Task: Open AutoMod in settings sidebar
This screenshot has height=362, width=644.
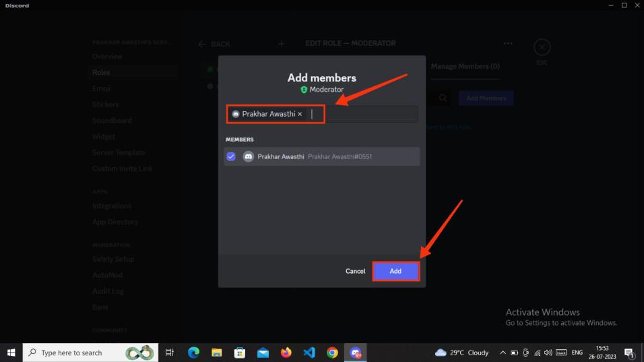Action: pyautogui.click(x=108, y=275)
